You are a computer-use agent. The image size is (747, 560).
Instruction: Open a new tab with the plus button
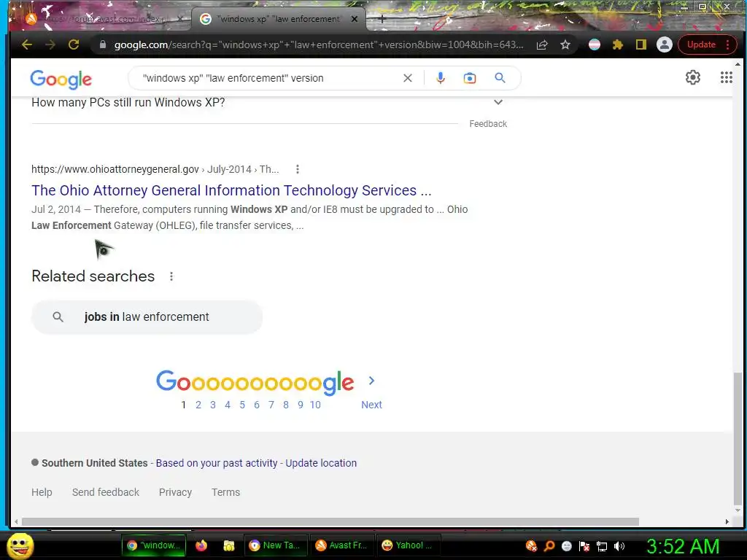(382, 19)
